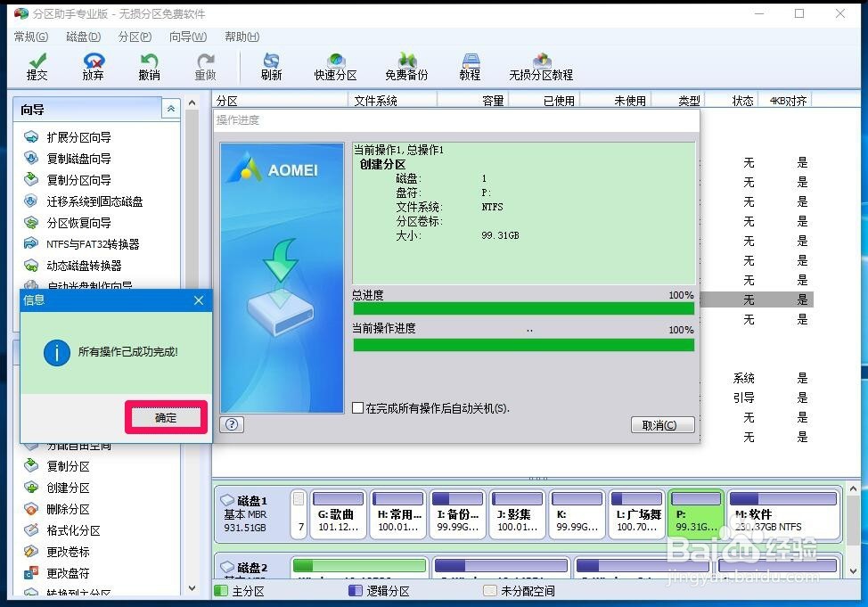Launch the 分区恢复向导 wizard
This screenshot has height=607, width=868.
(x=68, y=223)
